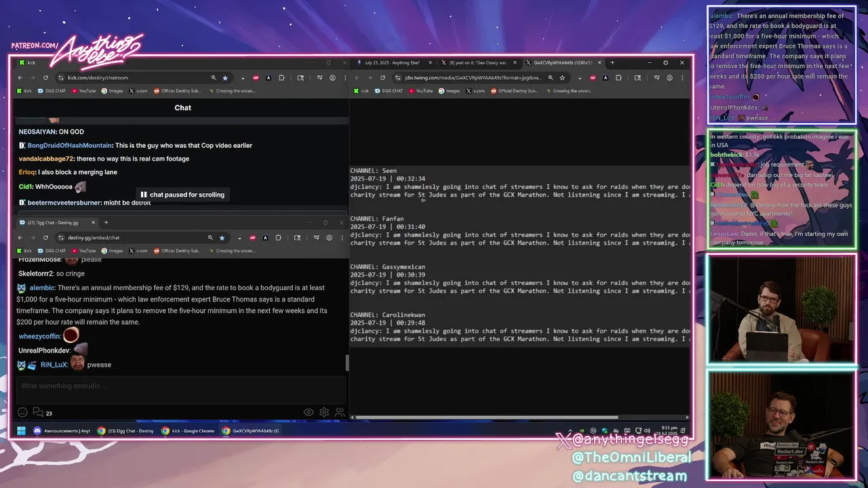Click 'CHANNEL: Fanfan' text in image
Image resolution: width=868 pixels, height=488 pixels.
tap(376, 219)
